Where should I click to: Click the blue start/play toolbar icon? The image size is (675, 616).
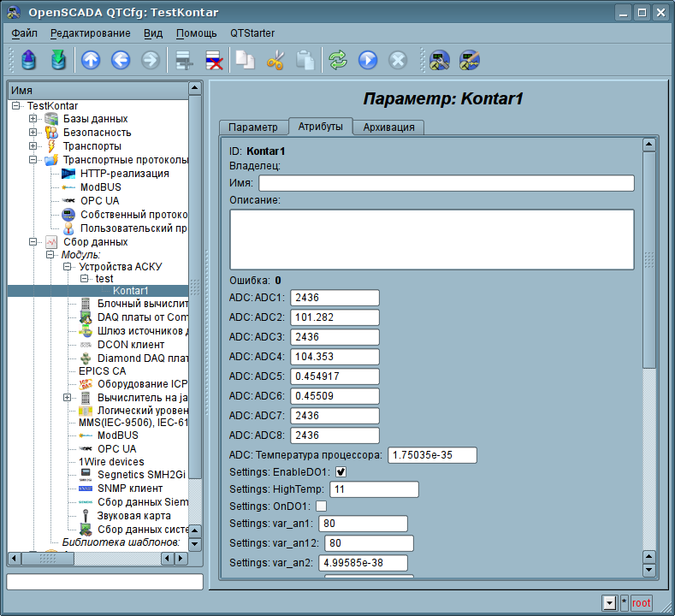click(x=367, y=60)
